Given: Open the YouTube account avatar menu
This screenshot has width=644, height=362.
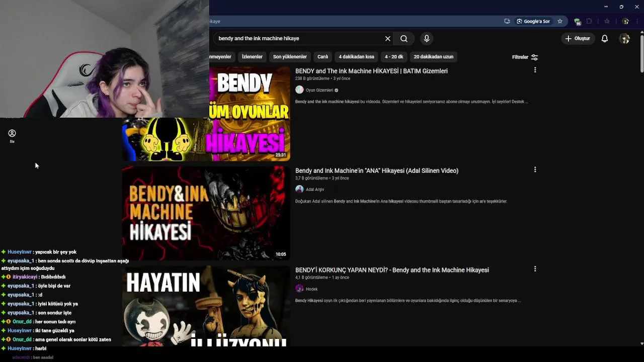Looking at the screenshot, I should click(x=625, y=38).
